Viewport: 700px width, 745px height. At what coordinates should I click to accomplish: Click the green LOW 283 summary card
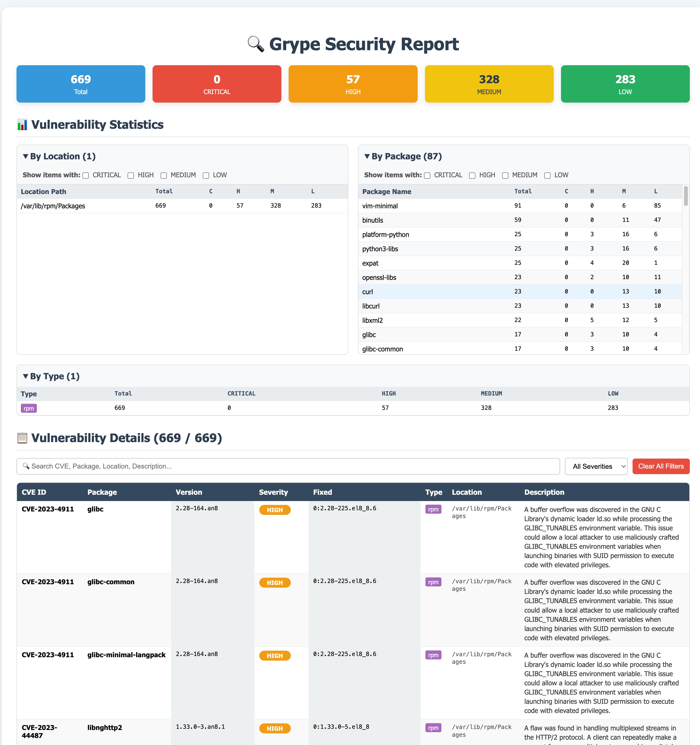point(625,84)
